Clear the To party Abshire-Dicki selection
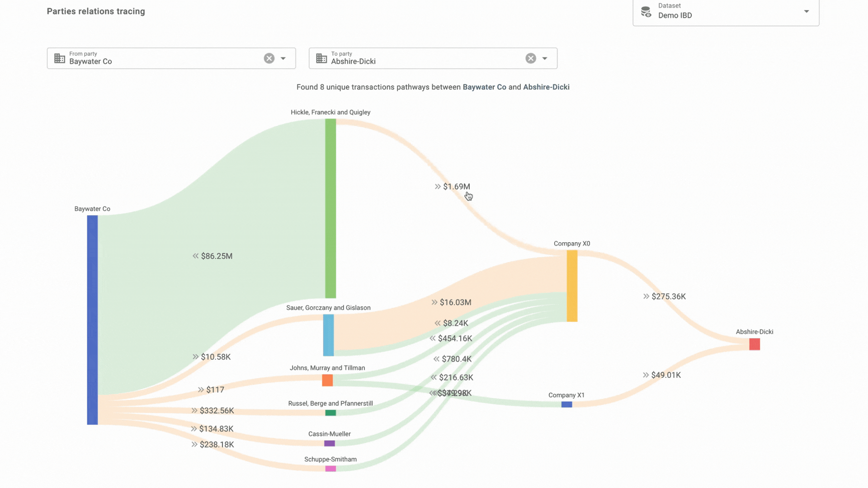 click(531, 58)
